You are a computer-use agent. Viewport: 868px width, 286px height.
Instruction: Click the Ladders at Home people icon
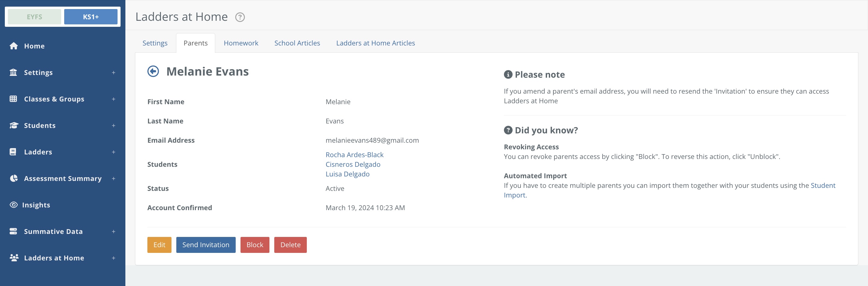click(x=14, y=258)
